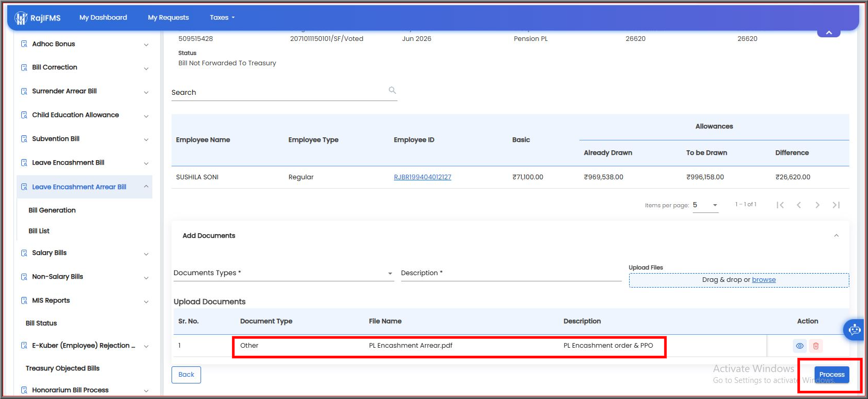Click the Bill Correction sidebar icon

[24, 67]
